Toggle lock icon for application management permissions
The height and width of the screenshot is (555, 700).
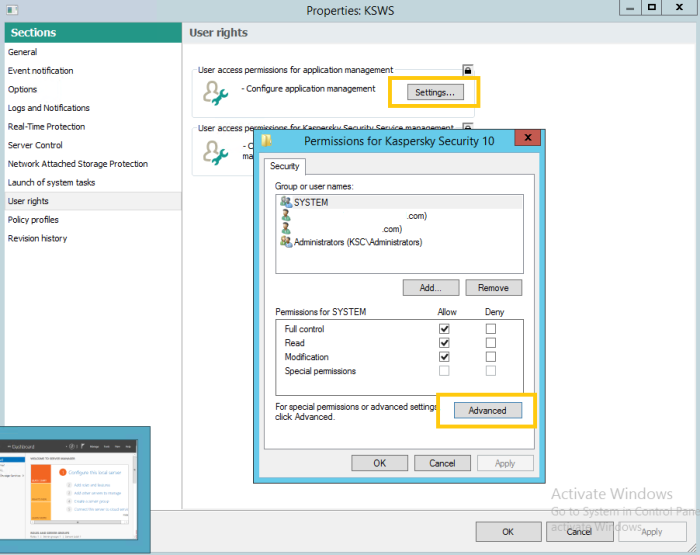467,70
